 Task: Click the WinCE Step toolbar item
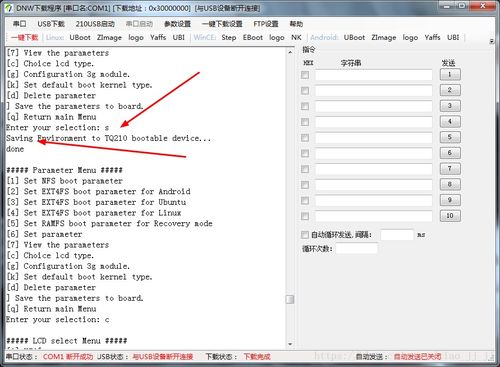229,37
